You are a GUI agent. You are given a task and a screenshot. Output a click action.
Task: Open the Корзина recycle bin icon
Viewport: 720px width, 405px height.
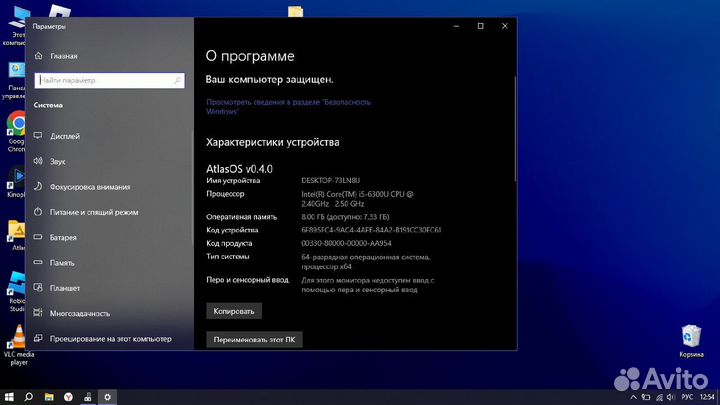click(x=691, y=341)
